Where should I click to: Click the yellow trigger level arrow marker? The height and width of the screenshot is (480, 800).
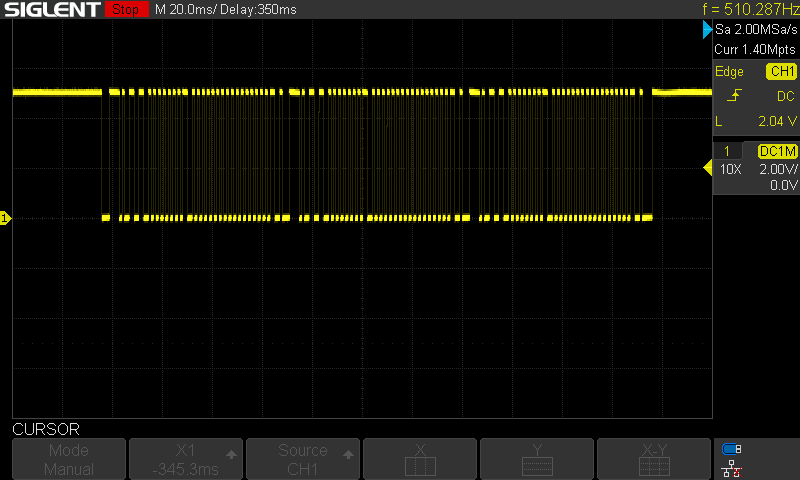point(708,168)
